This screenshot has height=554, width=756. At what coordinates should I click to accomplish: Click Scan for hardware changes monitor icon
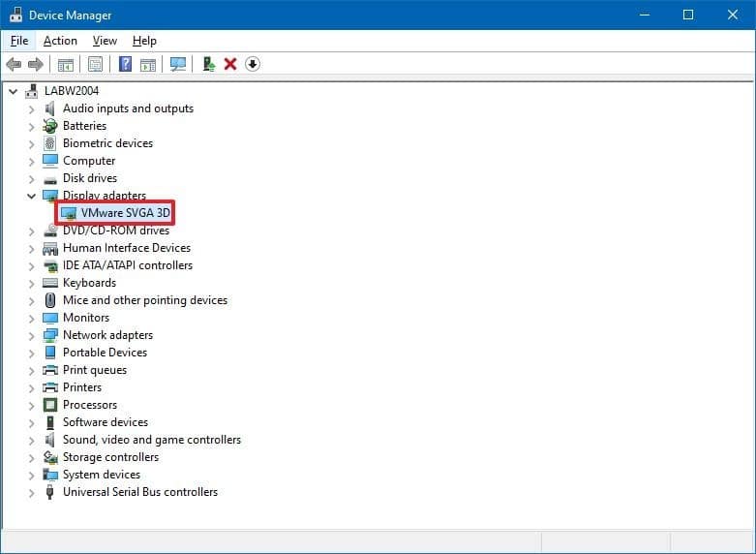pyautogui.click(x=178, y=64)
